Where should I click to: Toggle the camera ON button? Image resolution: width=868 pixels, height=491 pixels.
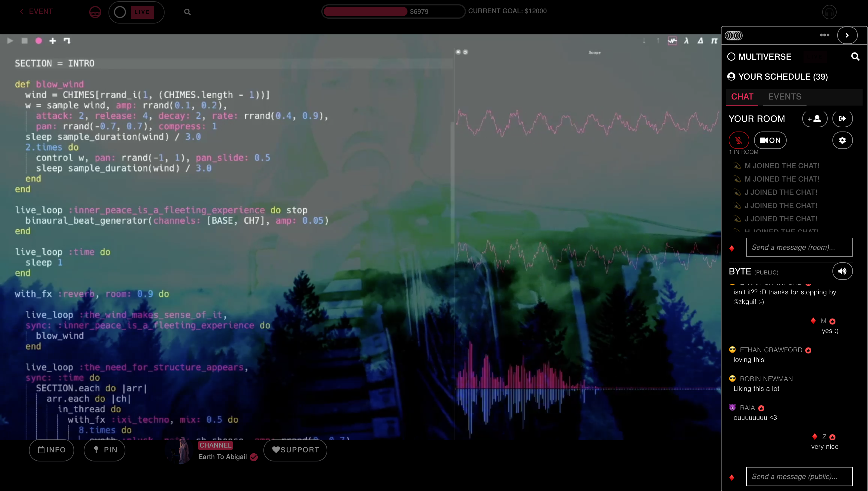[770, 140]
